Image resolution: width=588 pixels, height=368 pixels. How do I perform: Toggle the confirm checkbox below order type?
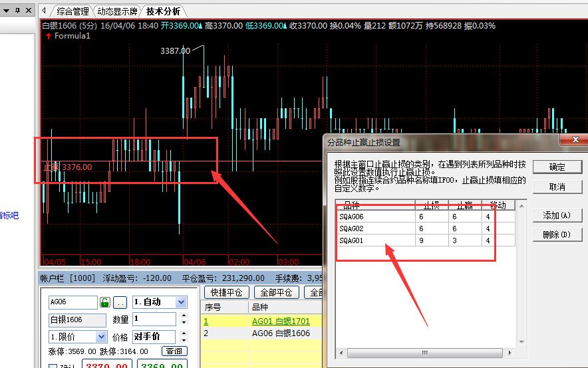[53, 365]
